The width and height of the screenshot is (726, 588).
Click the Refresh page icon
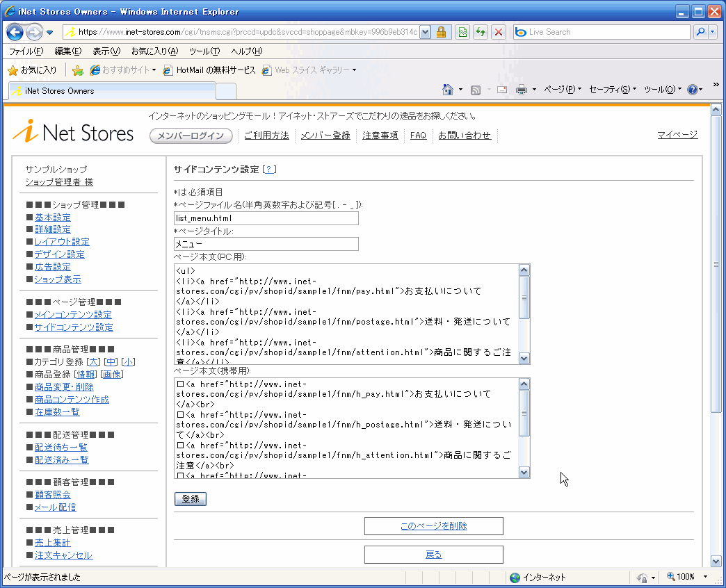click(480, 32)
